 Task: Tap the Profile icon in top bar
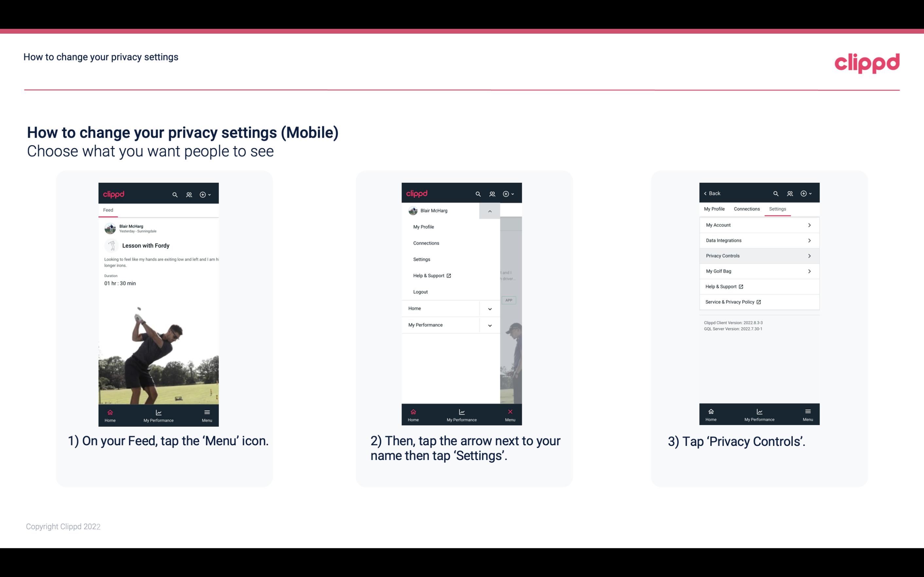tap(189, 194)
